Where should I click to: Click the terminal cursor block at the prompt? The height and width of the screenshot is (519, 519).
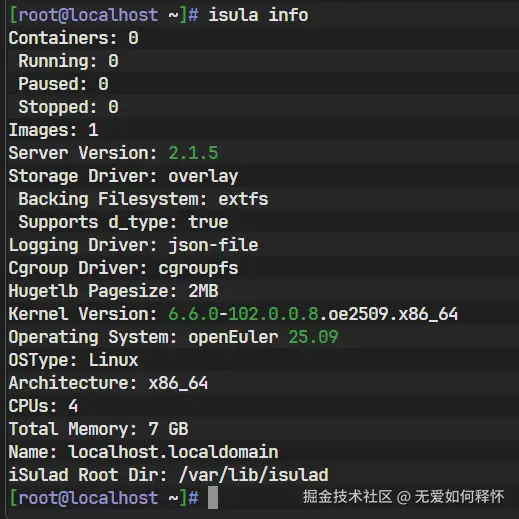click(213, 497)
